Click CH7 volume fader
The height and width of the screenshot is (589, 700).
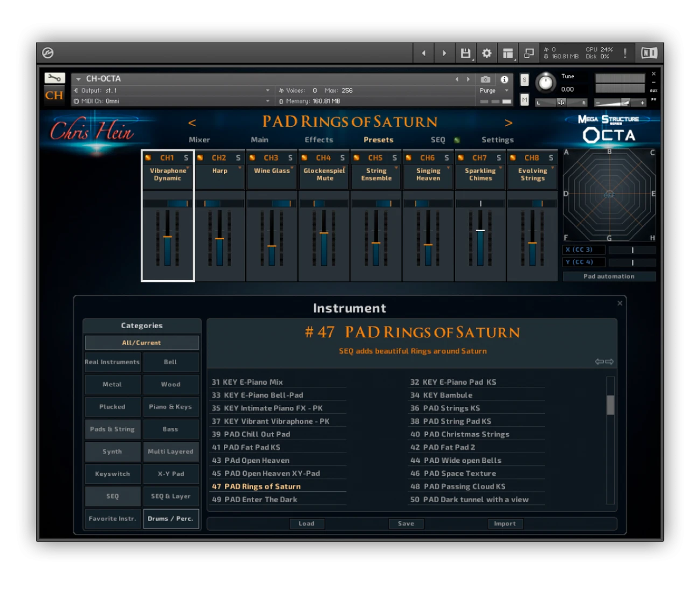480,231
